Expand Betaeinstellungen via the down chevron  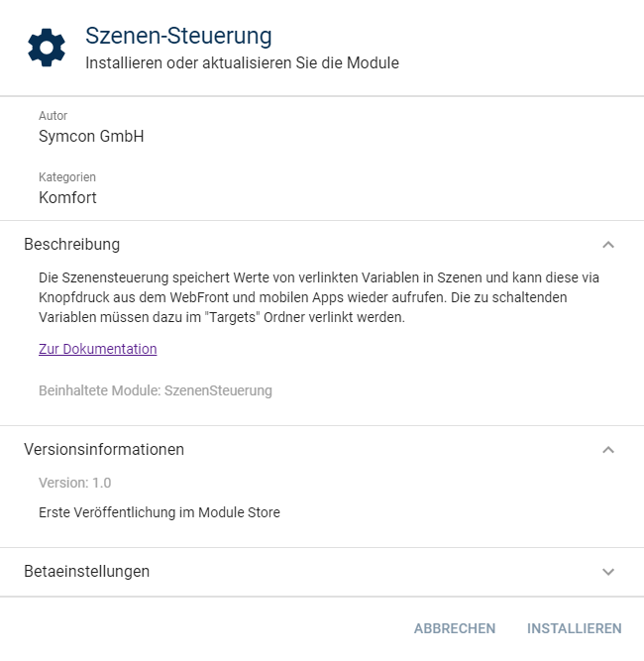pyautogui.click(x=608, y=572)
